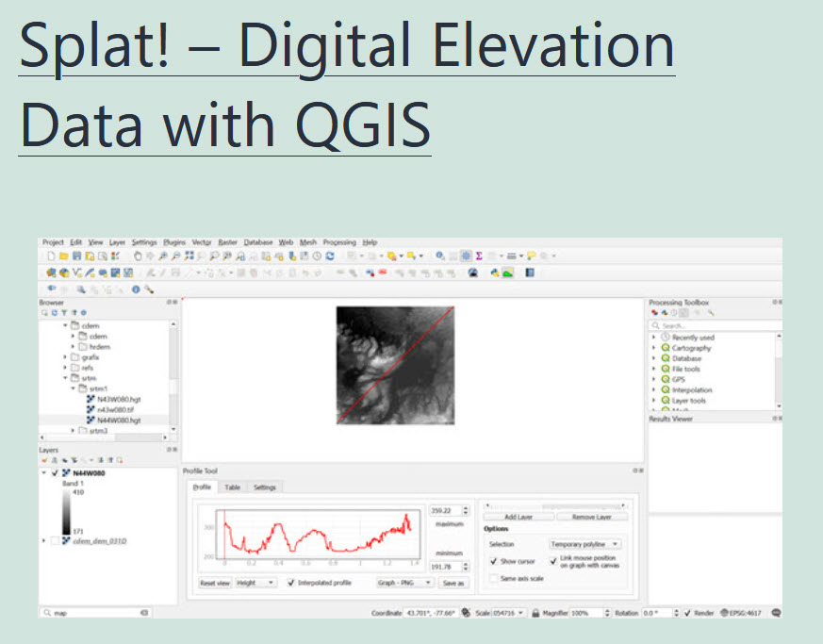Switch to the Table tab in Profile Tool
The image size is (823, 644).
232,487
